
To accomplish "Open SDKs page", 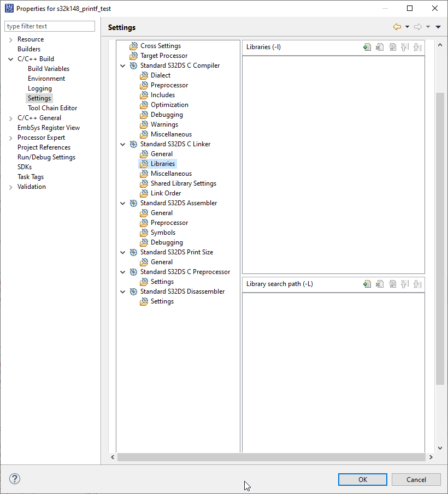I will tap(25, 167).
